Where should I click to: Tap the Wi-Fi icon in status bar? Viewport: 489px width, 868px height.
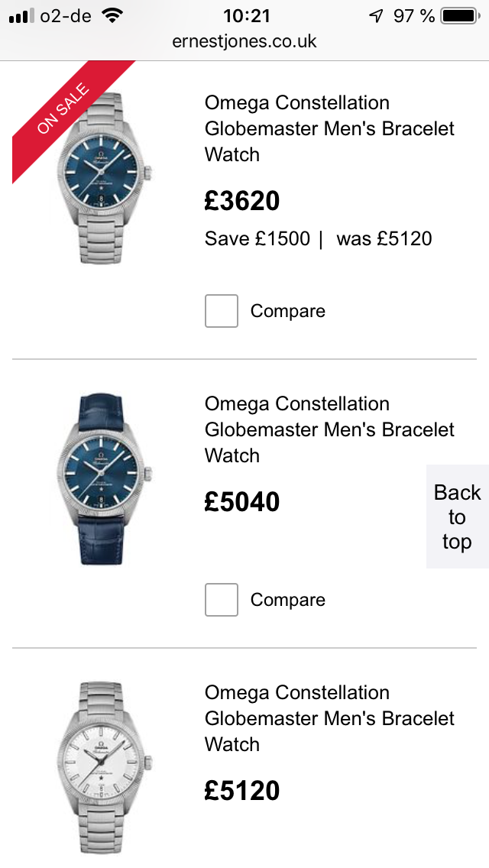pos(112,15)
